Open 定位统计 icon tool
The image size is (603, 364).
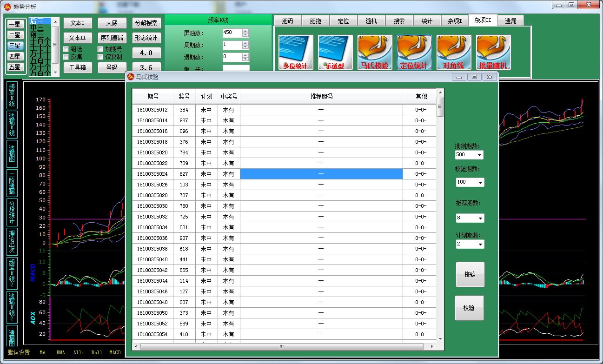414,52
